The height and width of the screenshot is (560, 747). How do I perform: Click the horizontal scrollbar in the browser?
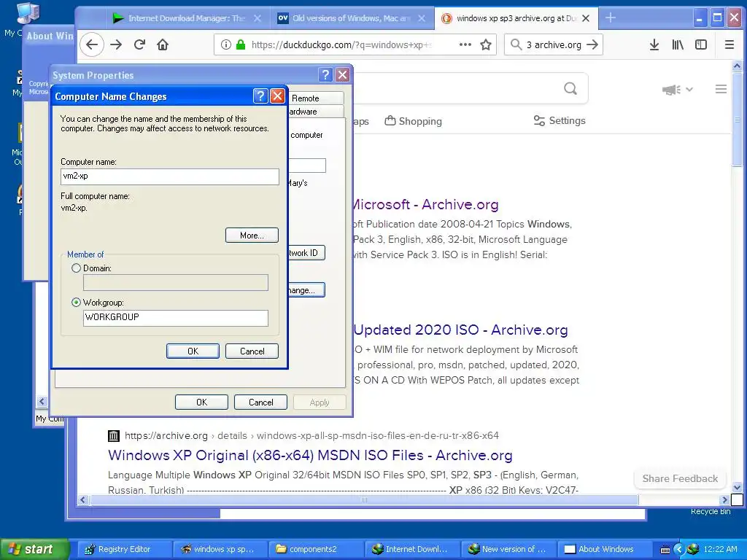click(x=364, y=500)
